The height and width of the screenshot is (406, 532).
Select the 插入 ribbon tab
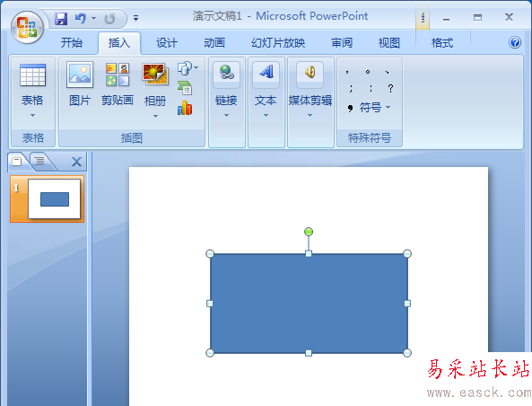[119, 43]
